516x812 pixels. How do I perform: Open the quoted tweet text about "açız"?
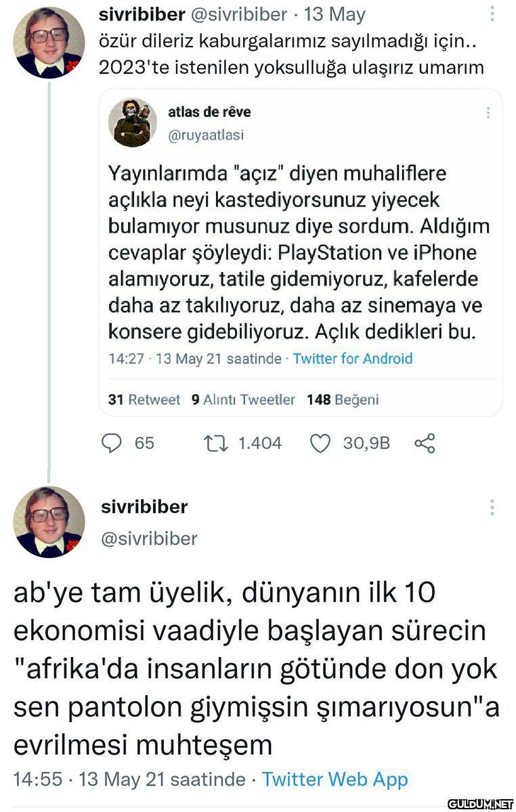coord(298,254)
